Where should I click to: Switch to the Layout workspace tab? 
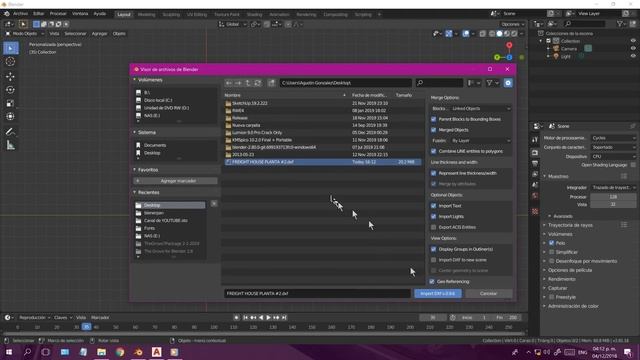(x=124, y=14)
